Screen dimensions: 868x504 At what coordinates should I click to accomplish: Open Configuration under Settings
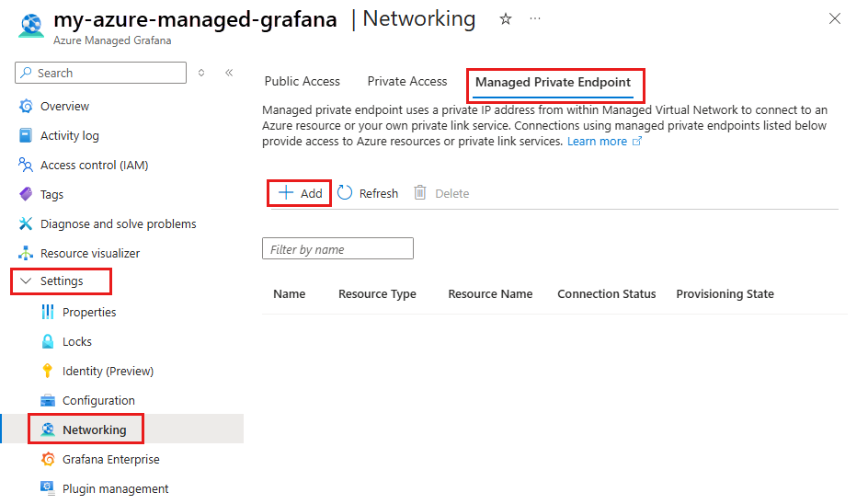tap(98, 400)
